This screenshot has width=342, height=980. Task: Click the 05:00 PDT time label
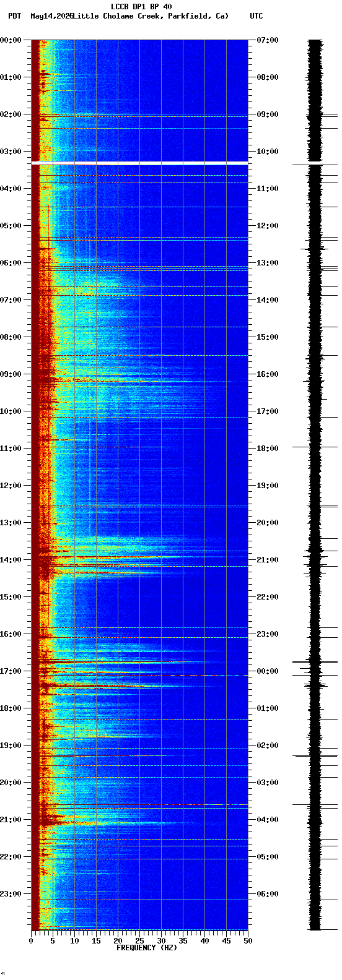coord(11,226)
